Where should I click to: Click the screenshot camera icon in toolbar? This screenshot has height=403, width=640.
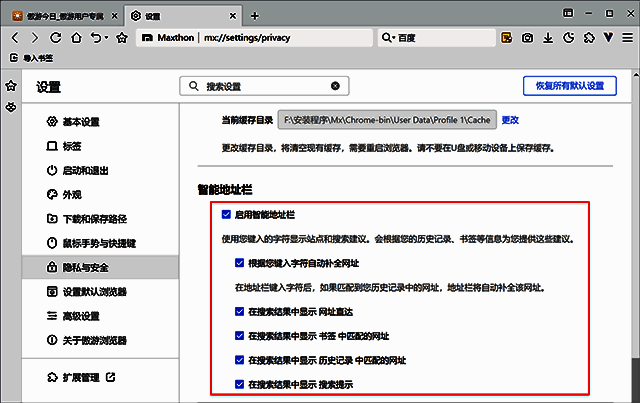(x=527, y=37)
